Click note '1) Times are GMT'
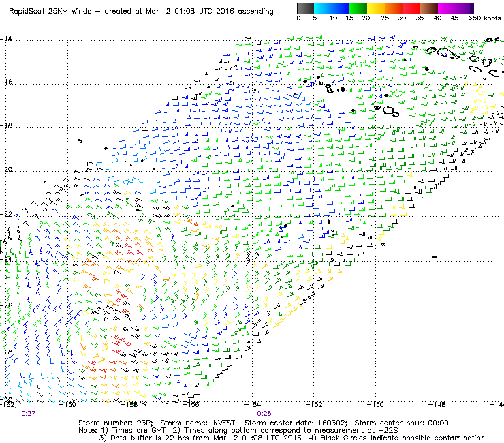 coord(133,431)
